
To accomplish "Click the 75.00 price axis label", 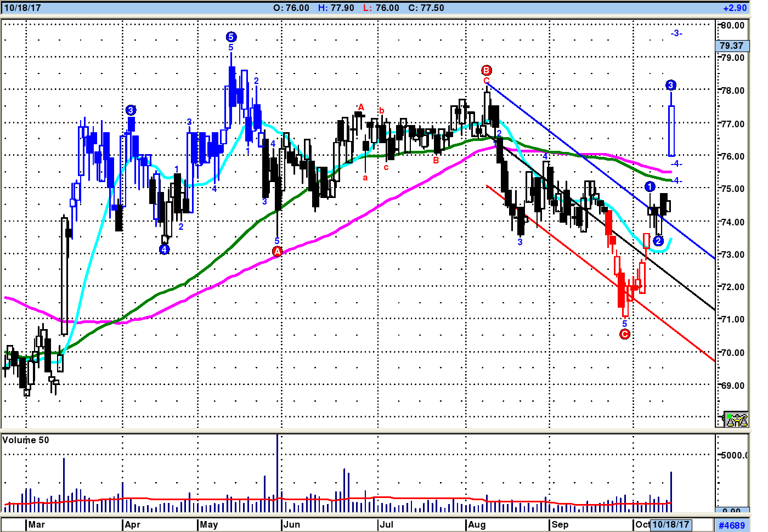I will (733, 189).
